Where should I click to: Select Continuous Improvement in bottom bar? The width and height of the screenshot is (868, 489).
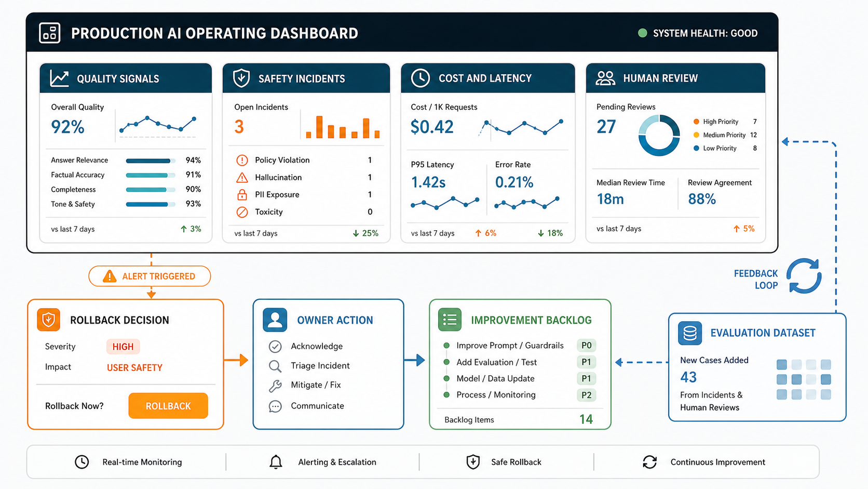(704, 462)
